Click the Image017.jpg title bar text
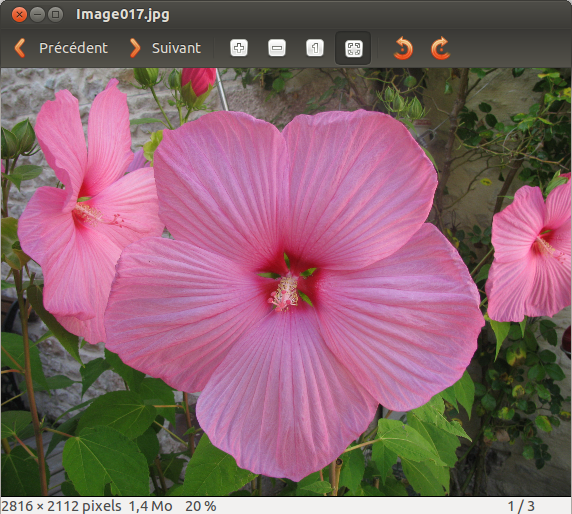This screenshot has width=572, height=514. (123, 15)
